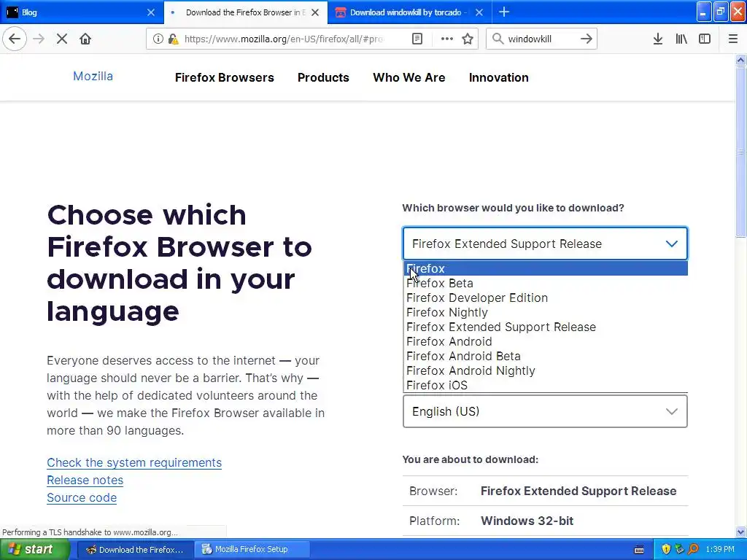The height and width of the screenshot is (560, 747).
Task: Click the vertical scrollbar thumb
Action: pos(741,152)
